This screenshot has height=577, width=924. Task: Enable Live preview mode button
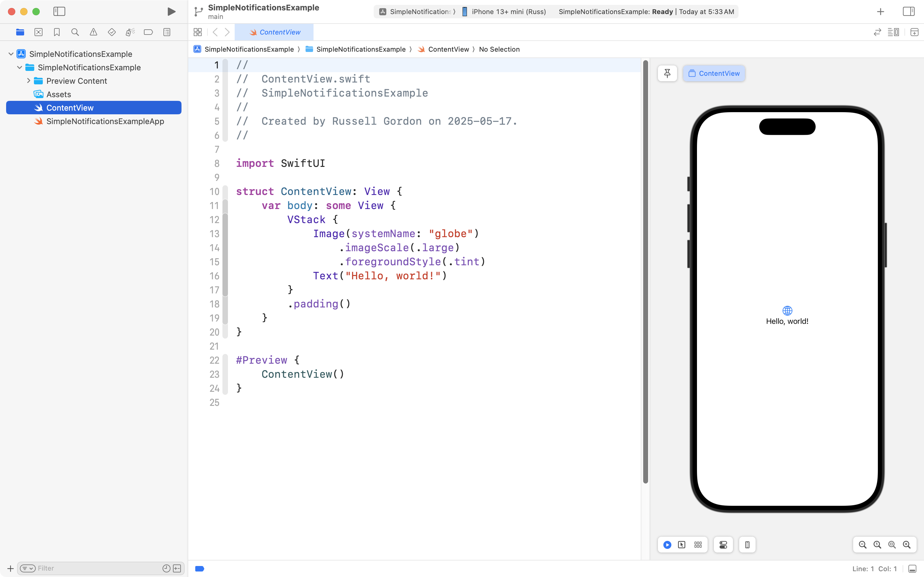[667, 545]
